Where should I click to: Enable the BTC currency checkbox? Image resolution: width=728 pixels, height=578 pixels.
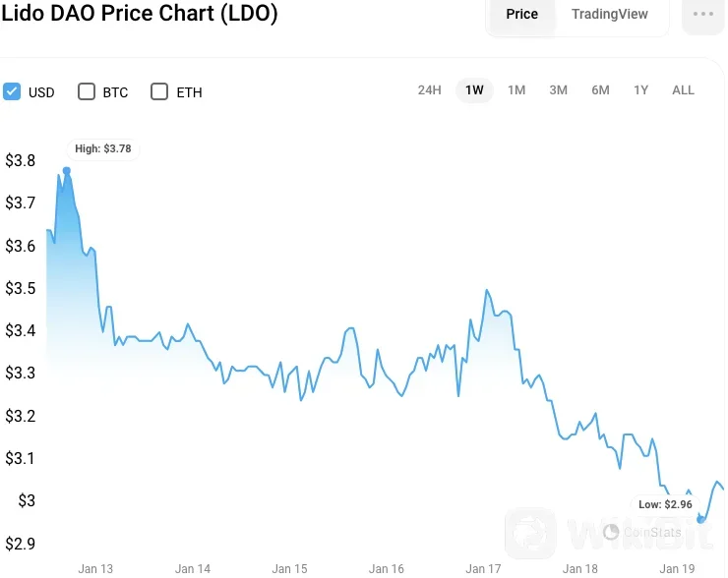point(86,91)
